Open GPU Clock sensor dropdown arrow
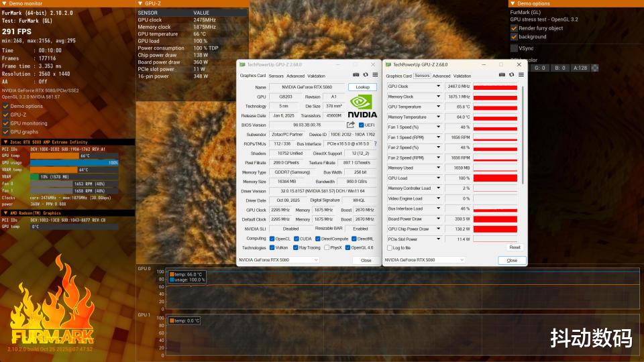Image resolution: width=644 pixels, height=362 pixels. 438,86
